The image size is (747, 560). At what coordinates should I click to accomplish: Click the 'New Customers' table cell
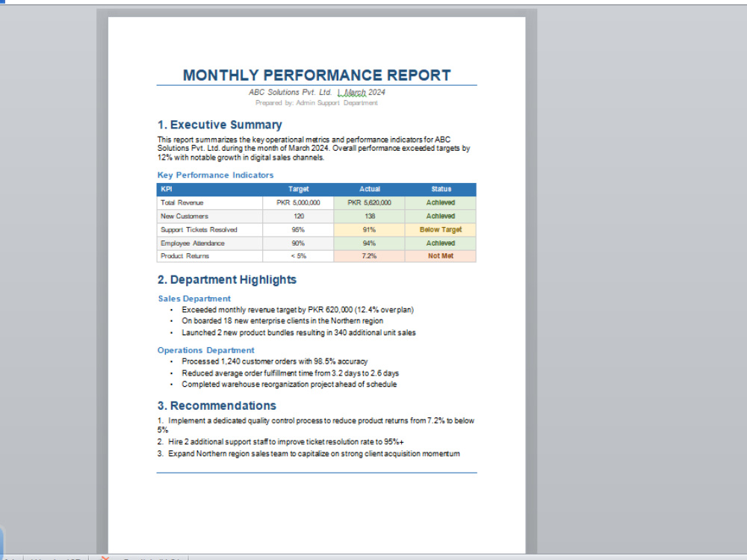[210, 217]
